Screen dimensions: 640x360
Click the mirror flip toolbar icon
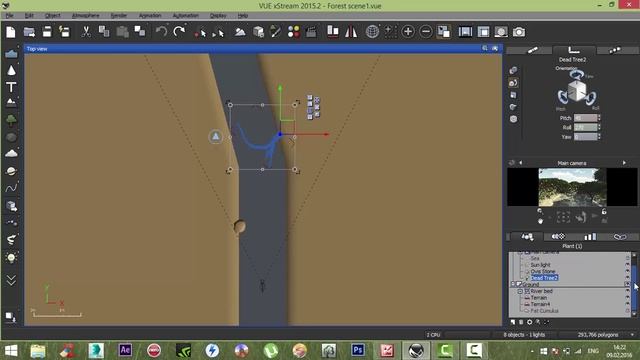coord(351,32)
